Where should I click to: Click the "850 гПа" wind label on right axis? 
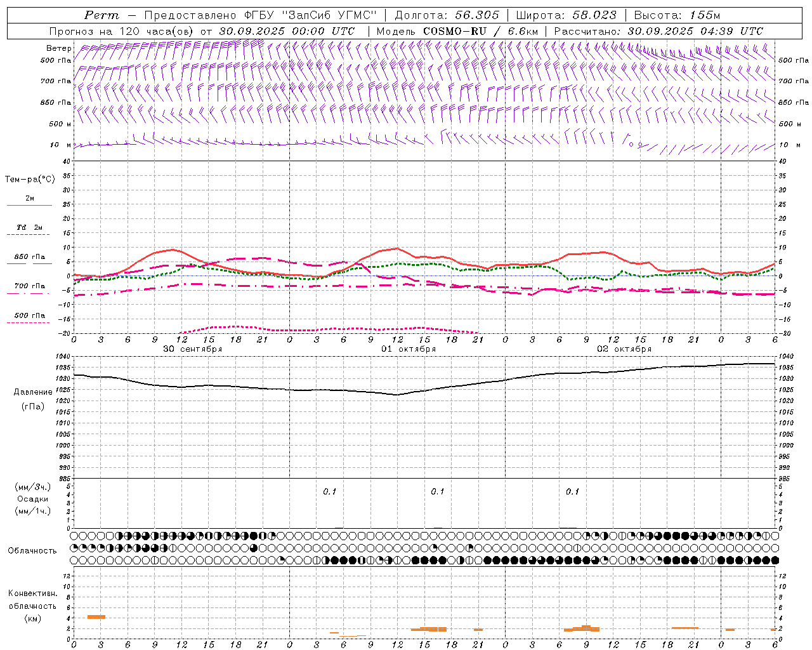794,102
